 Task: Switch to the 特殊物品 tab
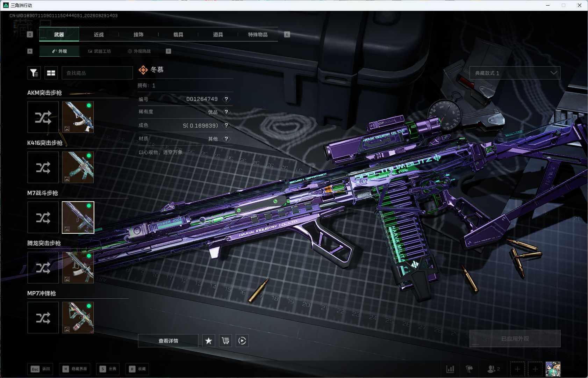[x=258, y=34]
